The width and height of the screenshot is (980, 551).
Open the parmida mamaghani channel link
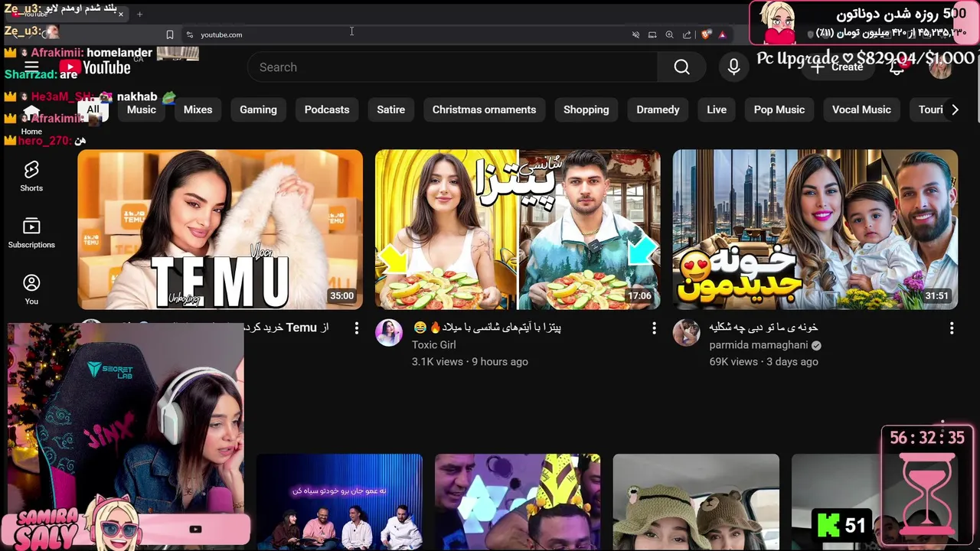point(758,345)
